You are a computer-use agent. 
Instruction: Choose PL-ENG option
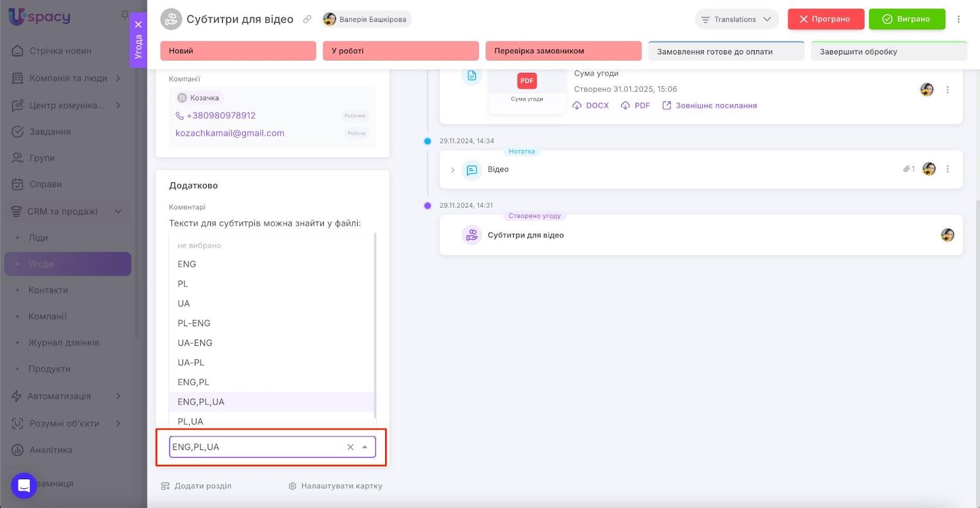271,323
